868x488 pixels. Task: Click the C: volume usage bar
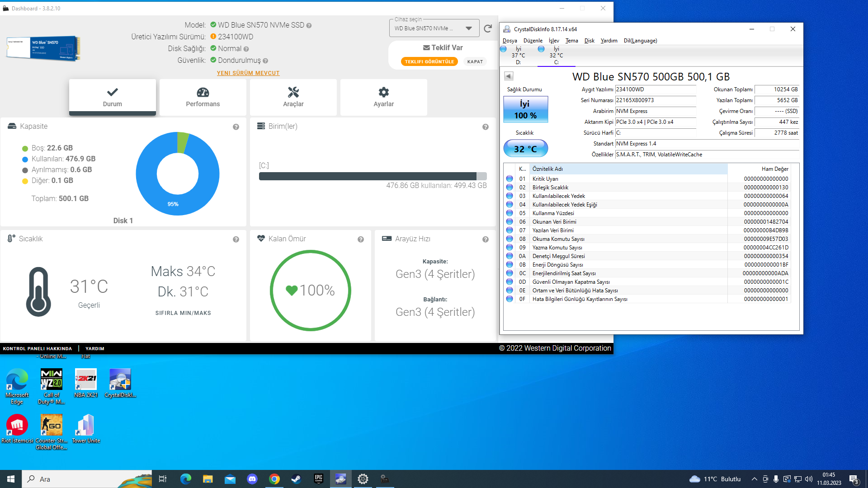tap(373, 176)
